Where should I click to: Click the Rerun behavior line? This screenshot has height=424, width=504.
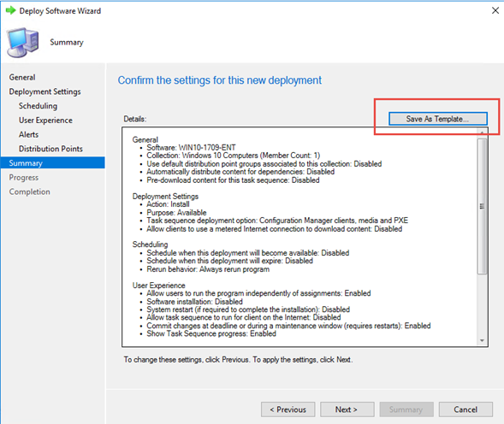point(208,269)
